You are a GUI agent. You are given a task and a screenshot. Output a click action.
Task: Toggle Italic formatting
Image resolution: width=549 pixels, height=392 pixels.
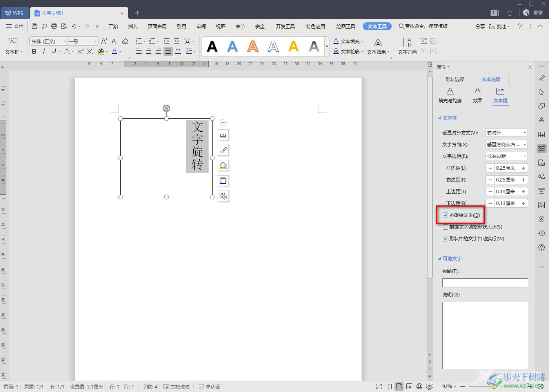click(44, 51)
